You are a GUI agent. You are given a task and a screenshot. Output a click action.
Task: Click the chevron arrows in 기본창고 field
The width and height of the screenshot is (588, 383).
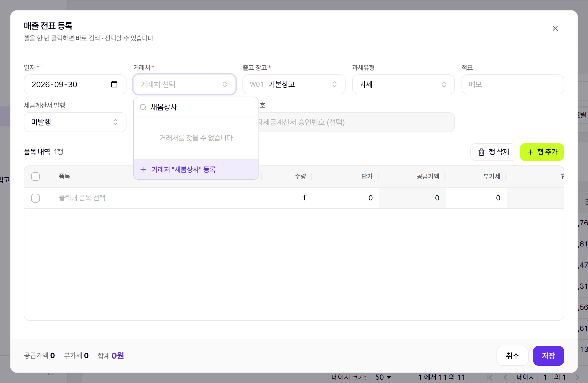point(334,84)
